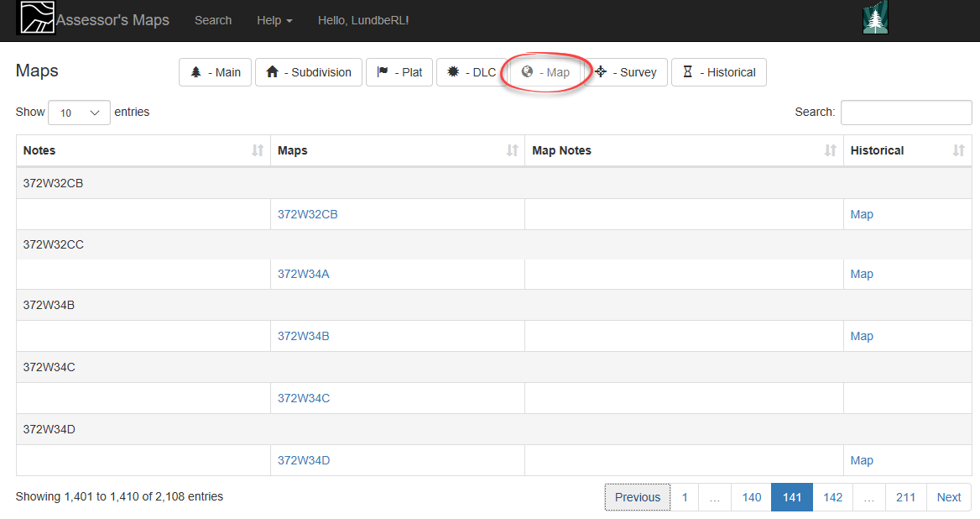Viewport: 980px width, 519px height.
Task: Select the 372W34B notes group row
Action: (x=493, y=305)
